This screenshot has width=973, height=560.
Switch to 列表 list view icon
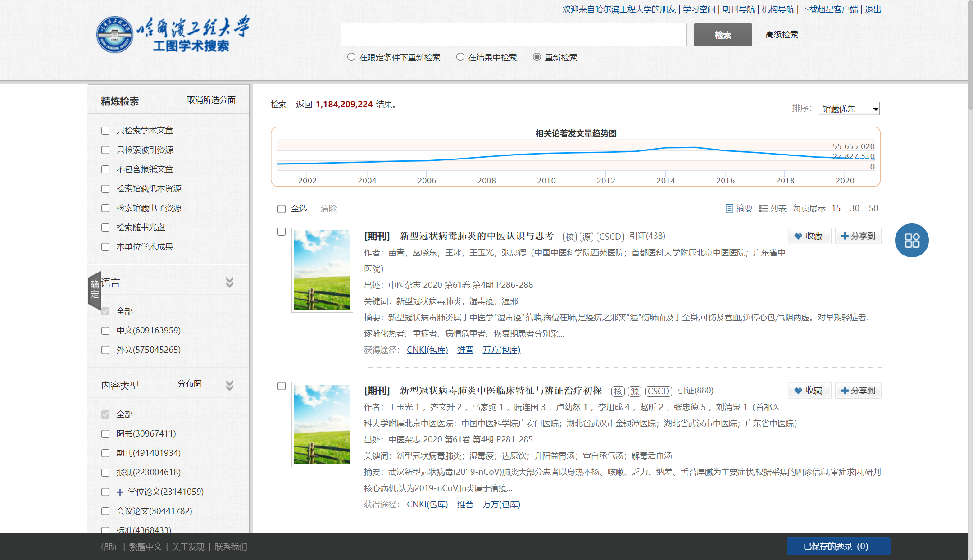coord(763,209)
